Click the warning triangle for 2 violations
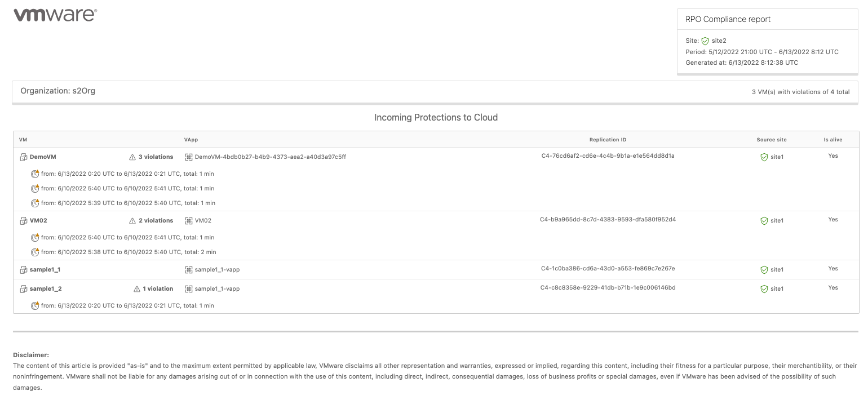This screenshot has height=400, width=868. tap(132, 221)
